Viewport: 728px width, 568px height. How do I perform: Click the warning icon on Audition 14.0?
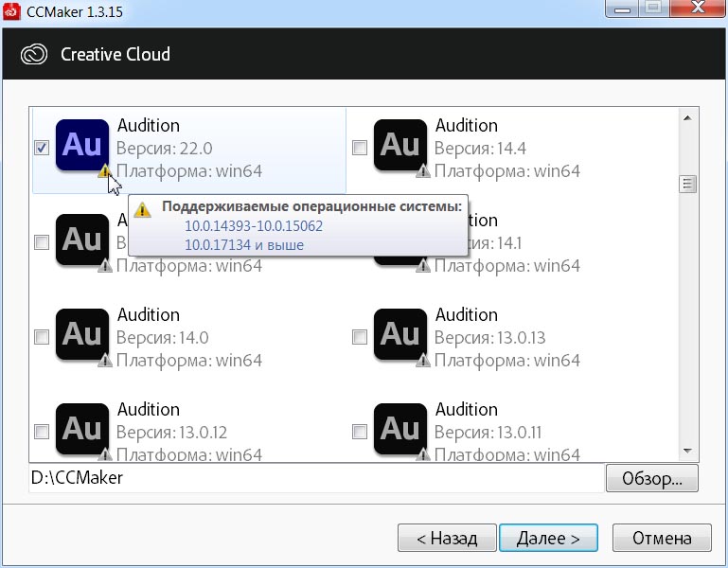[105, 361]
